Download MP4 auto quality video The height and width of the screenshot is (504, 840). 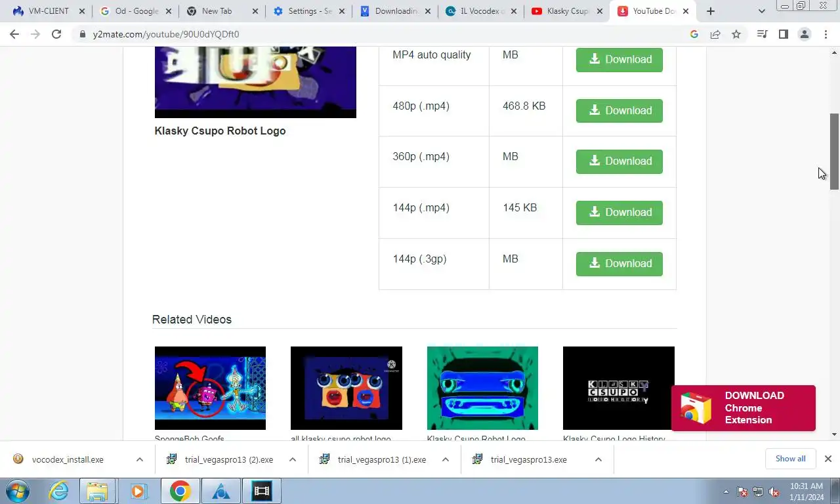[x=619, y=60]
